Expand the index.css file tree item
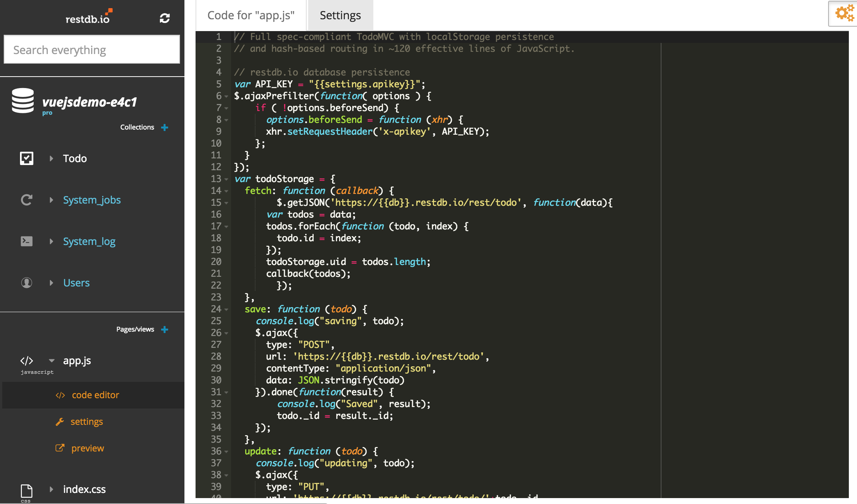 pyautogui.click(x=52, y=488)
